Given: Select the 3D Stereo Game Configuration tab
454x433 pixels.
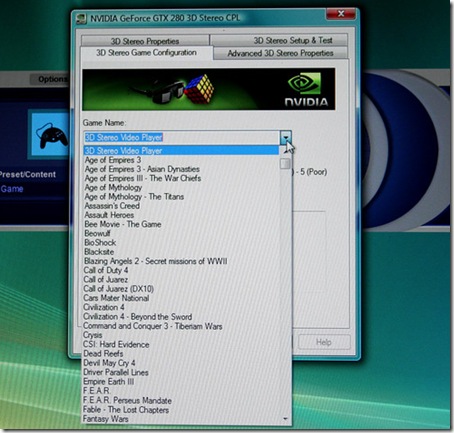Looking at the screenshot, I should pos(146,53).
